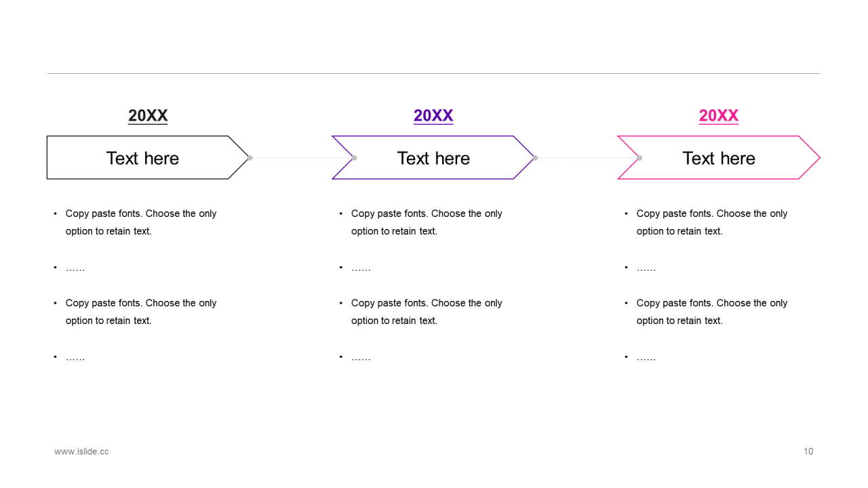Click the gray connector dot after black arrow
This screenshot has height=488, width=868.
click(250, 158)
